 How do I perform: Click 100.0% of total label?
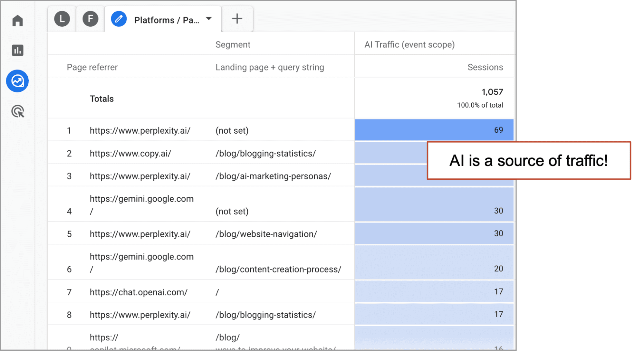pyautogui.click(x=480, y=105)
